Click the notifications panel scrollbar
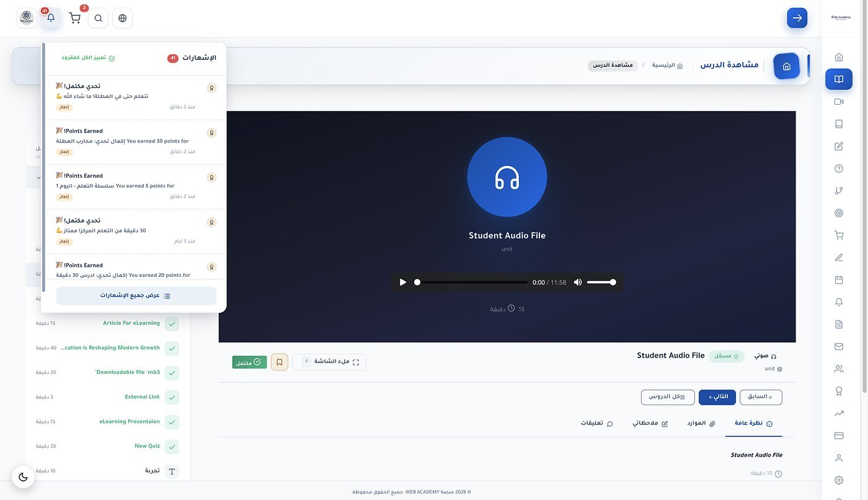This screenshot has width=868, height=500. (43, 167)
